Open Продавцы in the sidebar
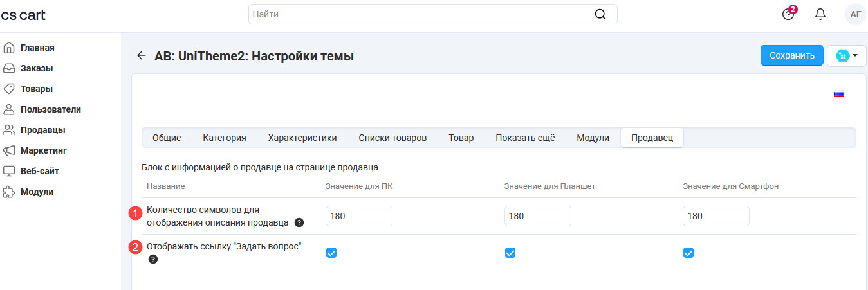The width and height of the screenshot is (868, 290). [x=43, y=130]
